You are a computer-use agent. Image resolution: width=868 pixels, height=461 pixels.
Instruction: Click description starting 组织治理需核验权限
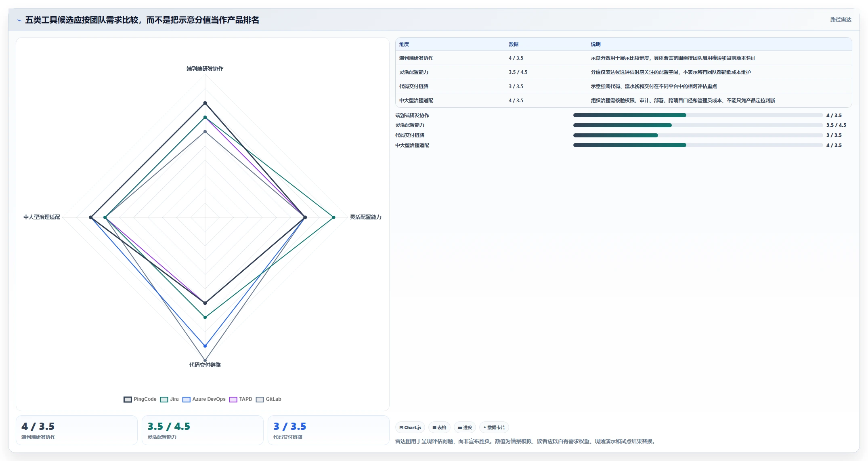(683, 101)
